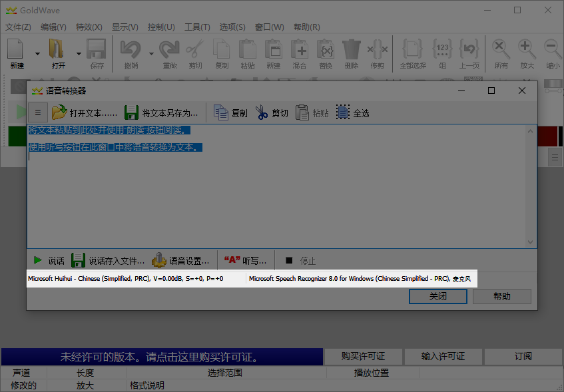Click the 帮助 (Help) button in the dialog
The width and height of the screenshot is (564, 392).
point(501,296)
